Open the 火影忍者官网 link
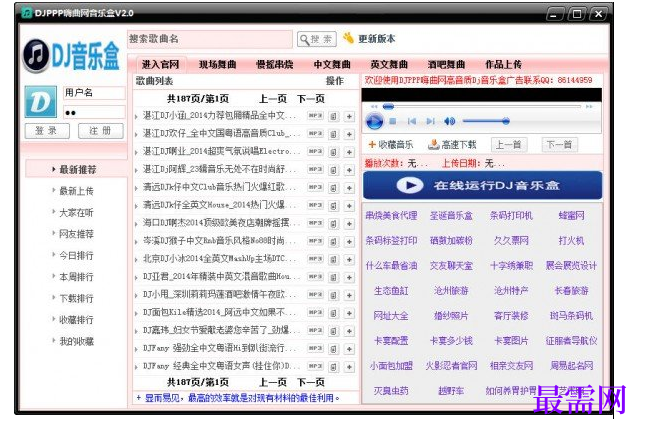 [451, 366]
